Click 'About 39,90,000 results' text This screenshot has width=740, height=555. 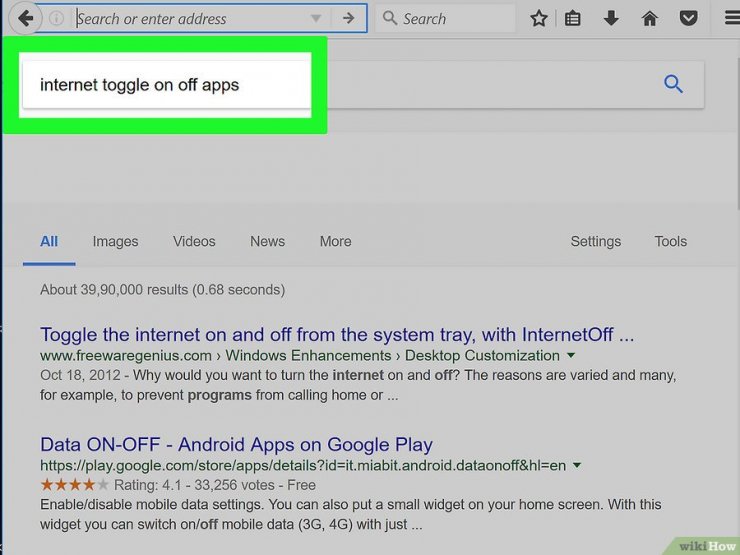click(x=162, y=289)
